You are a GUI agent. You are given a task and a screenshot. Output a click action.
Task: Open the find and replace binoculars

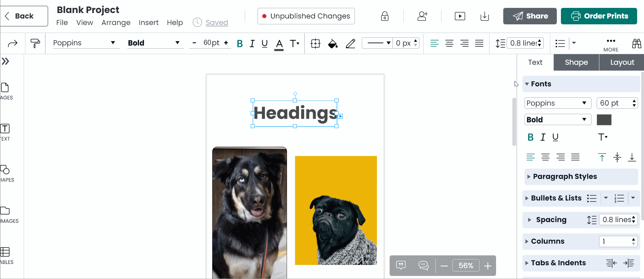pyautogui.click(x=636, y=44)
